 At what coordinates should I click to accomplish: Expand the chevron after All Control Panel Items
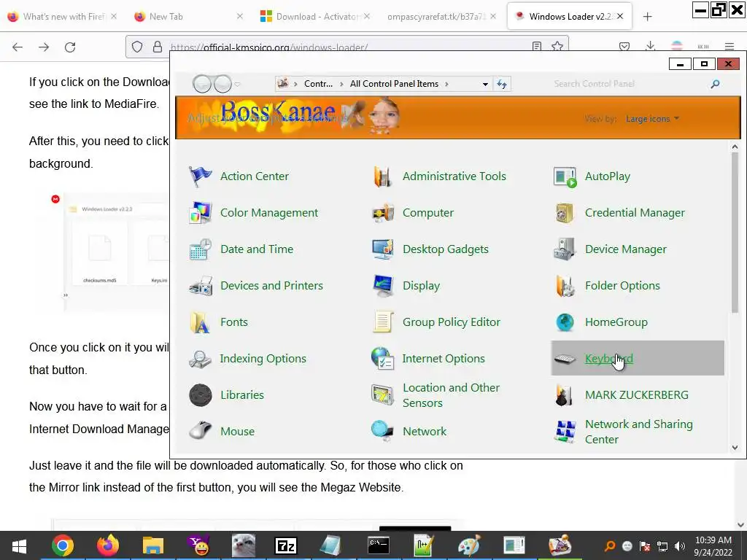tap(447, 85)
